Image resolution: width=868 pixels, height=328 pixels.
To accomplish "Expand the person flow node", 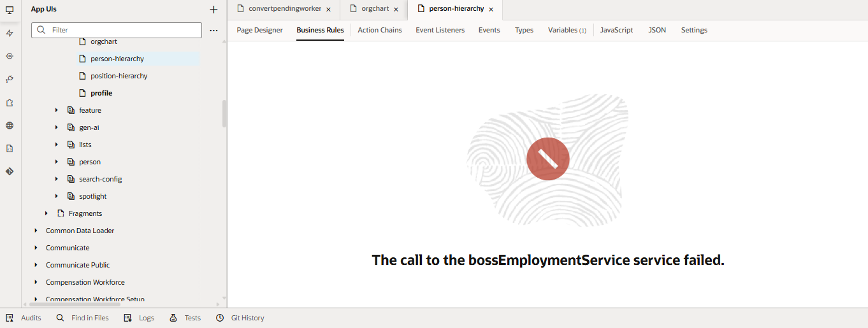I will [57, 162].
